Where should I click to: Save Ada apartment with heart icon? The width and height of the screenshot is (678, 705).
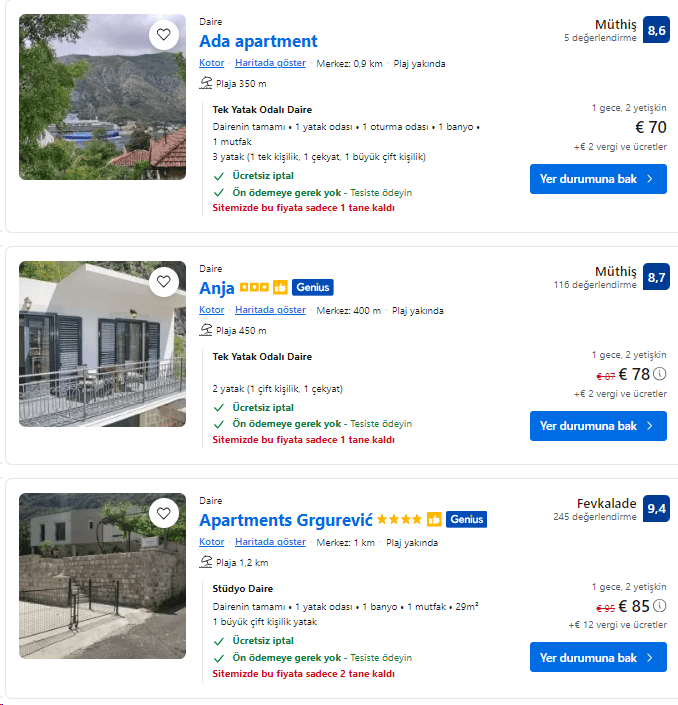pyautogui.click(x=164, y=35)
